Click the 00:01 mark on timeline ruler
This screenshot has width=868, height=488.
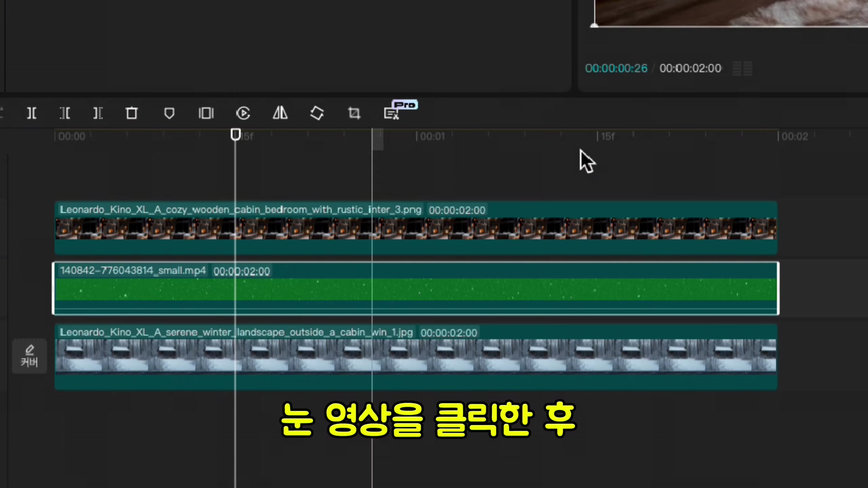coord(432,137)
